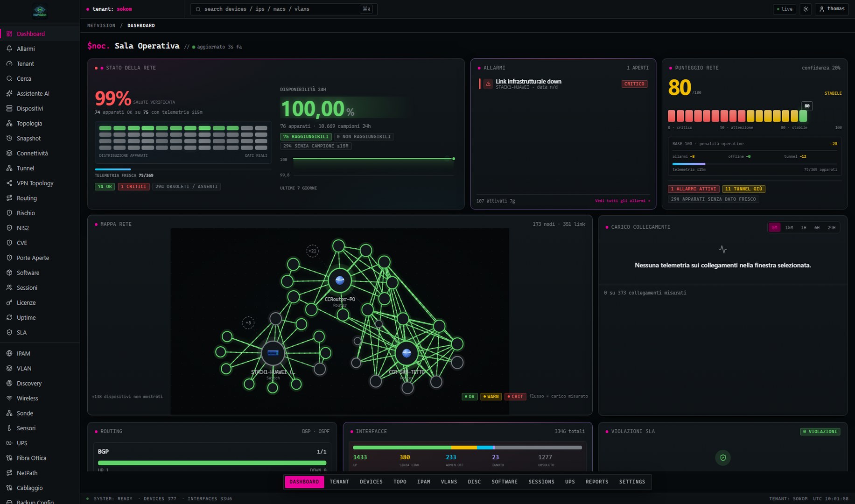Toggle the OK legend filter on map
This screenshot has width=855, height=504.
[x=470, y=397]
